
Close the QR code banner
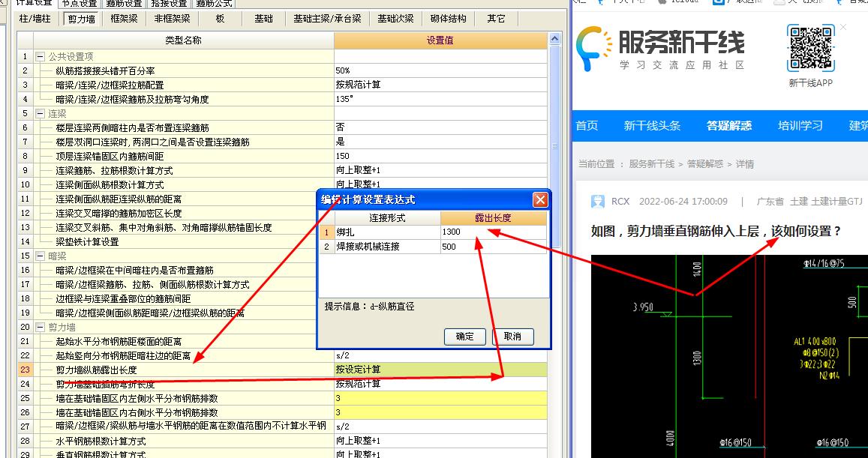(843, 27)
